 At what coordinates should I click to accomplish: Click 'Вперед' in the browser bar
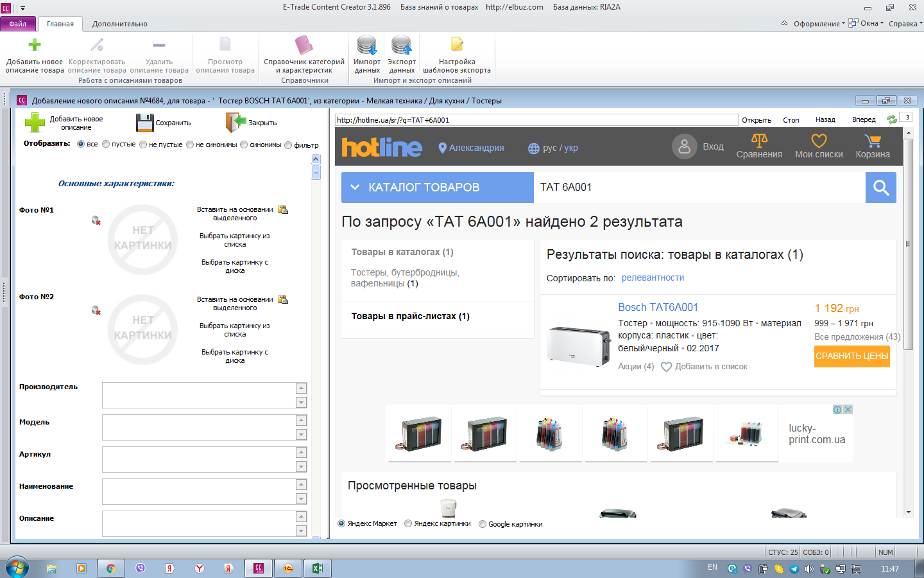pos(864,119)
